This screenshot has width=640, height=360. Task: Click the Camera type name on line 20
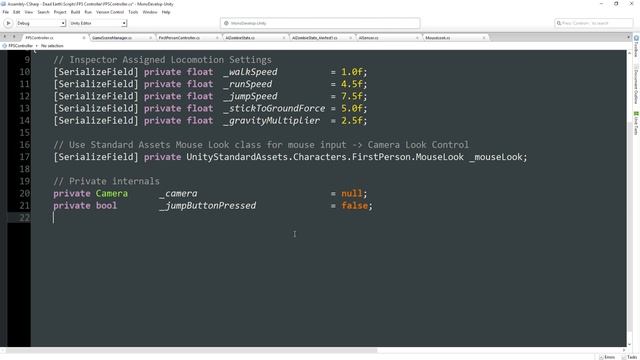point(112,193)
